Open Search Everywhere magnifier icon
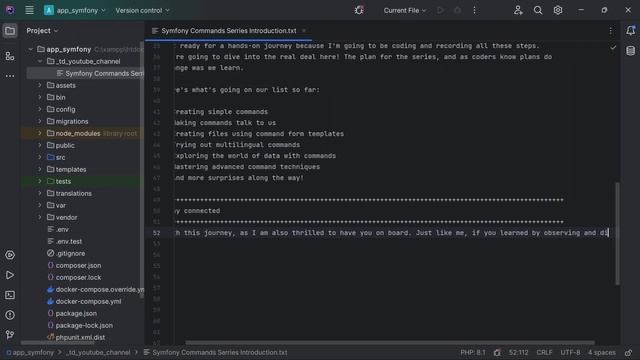640x360 pixels. tap(538, 10)
